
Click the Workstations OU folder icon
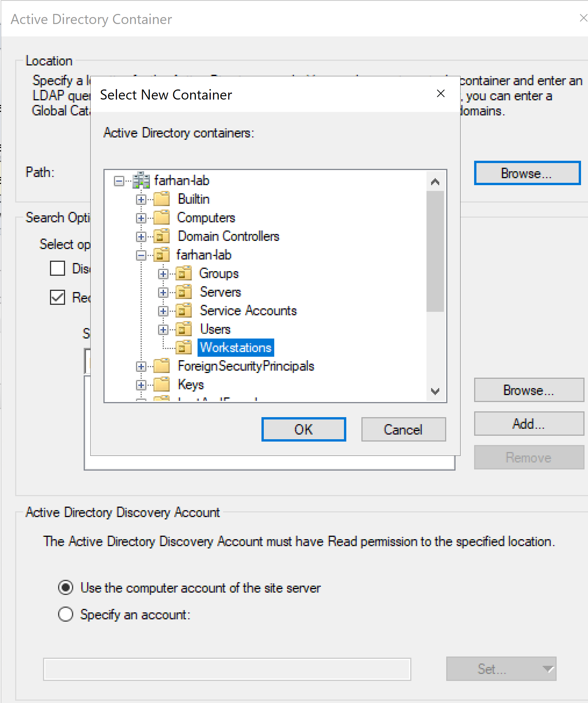pyautogui.click(x=184, y=347)
